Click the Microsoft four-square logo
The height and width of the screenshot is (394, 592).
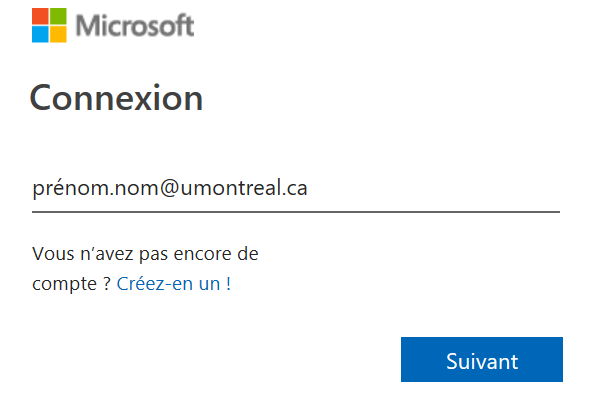[x=49, y=25]
